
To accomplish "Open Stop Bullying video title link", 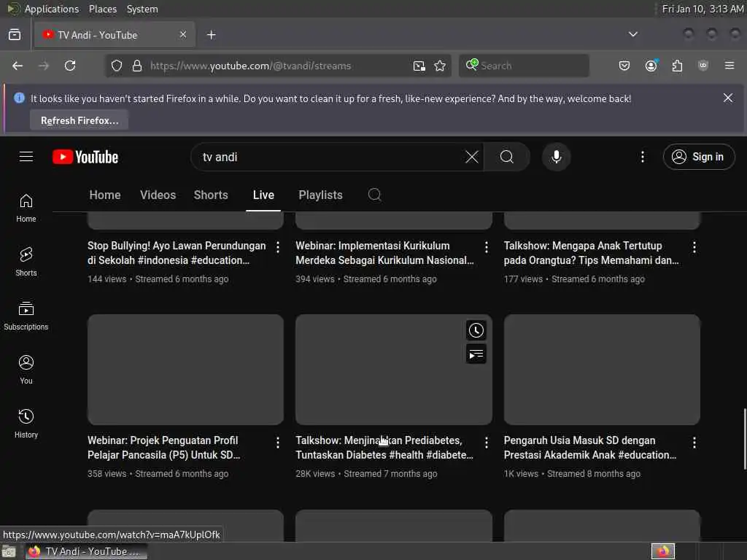I will pyautogui.click(x=177, y=253).
